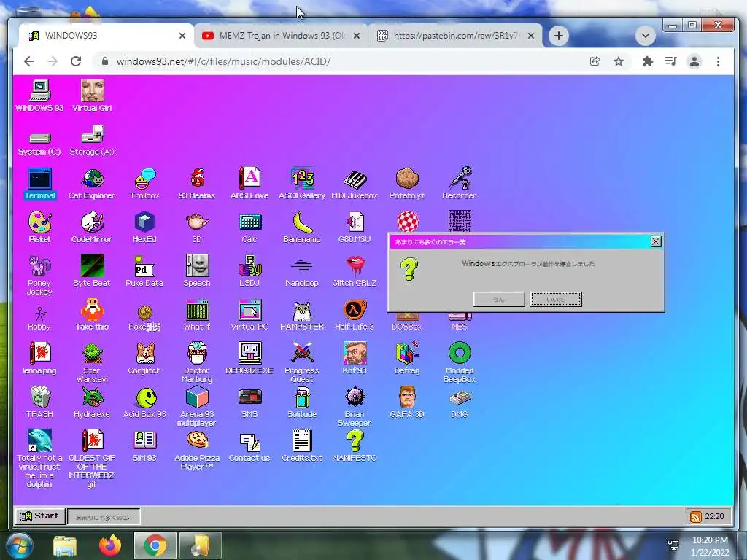Open Brian Sweeper mine icon
747x560 pixels.
click(x=355, y=407)
